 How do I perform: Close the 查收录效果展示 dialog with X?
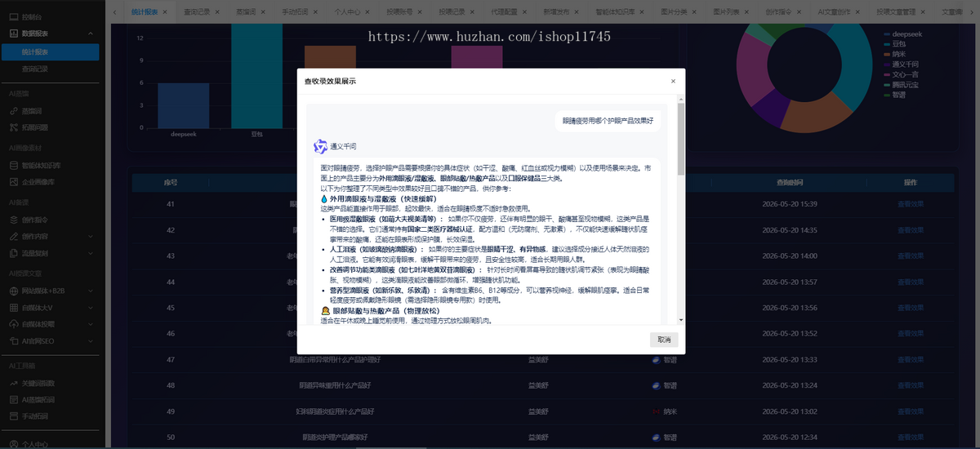(x=673, y=81)
